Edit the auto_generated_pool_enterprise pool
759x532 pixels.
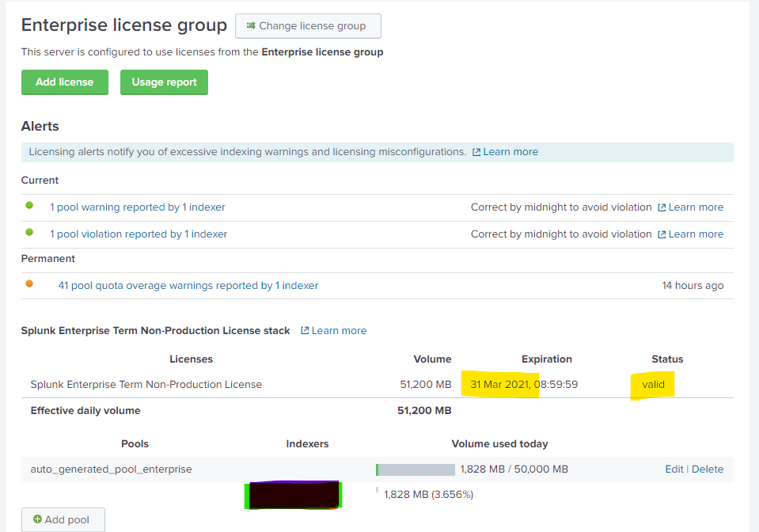[674, 469]
